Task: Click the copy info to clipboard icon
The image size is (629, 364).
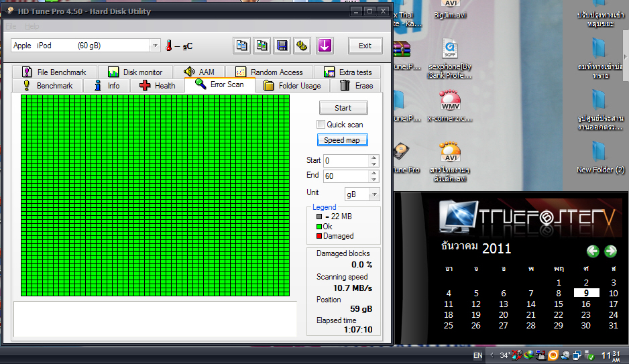Action: click(x=242, y=46)
